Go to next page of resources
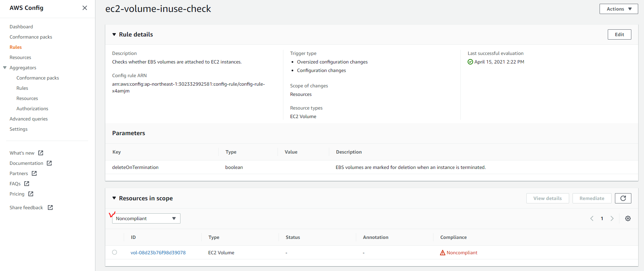The image size is (644, 271). [612, 218]
